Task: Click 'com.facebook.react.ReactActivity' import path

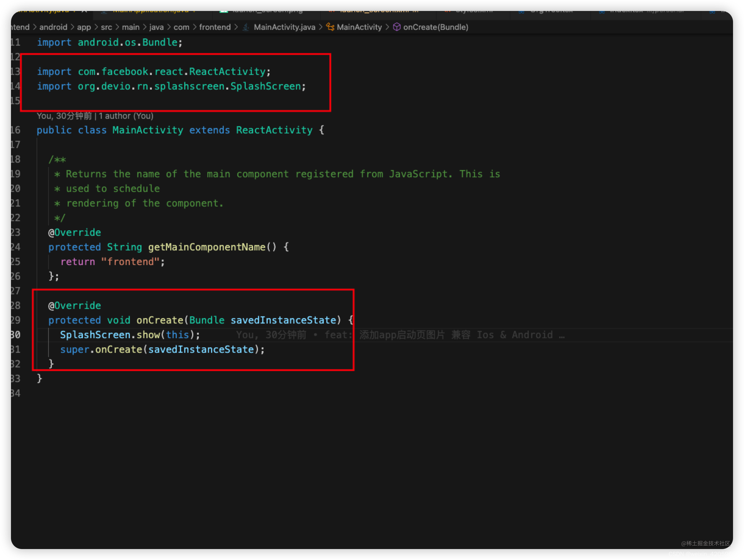Action: coord(172,72)
